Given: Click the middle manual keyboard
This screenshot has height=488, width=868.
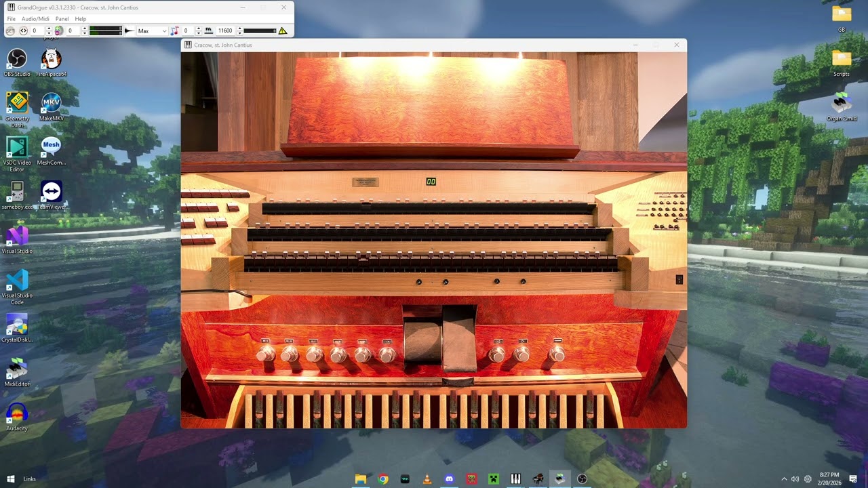Looking at the screenshot, I should click(x=429, y=235).
